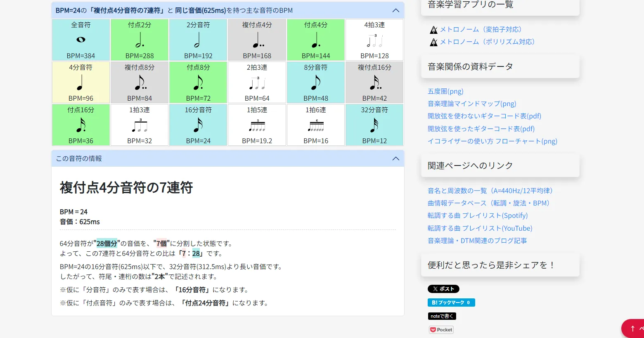Click the BPM=72 label

(198, 98)
